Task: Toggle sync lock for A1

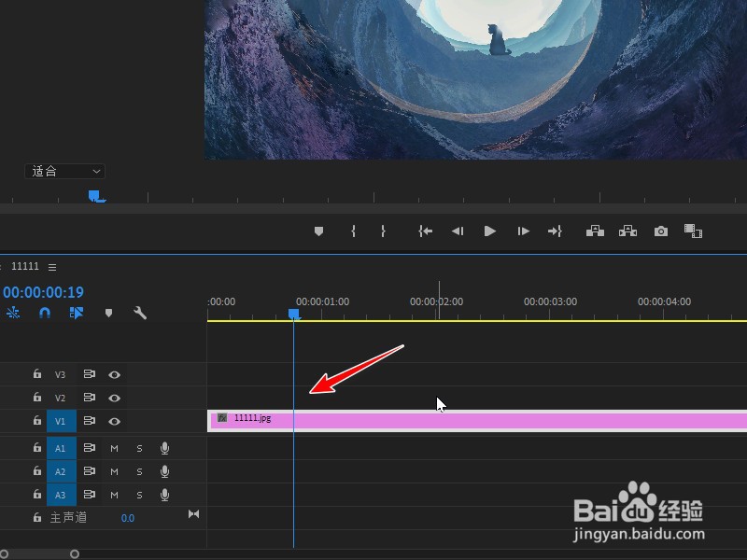Action: (90, 448)
